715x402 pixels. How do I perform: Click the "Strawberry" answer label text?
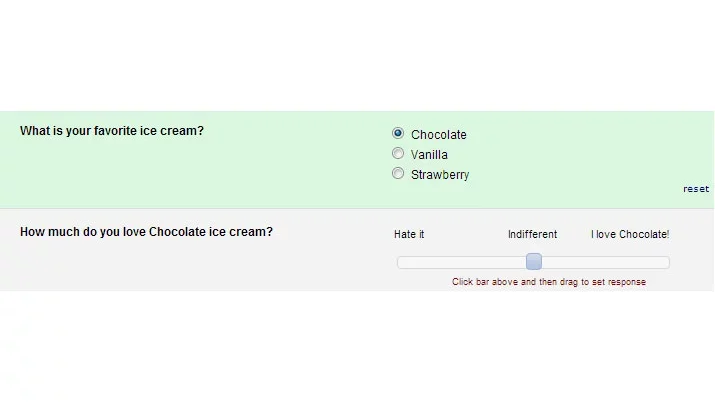(439, 175)
